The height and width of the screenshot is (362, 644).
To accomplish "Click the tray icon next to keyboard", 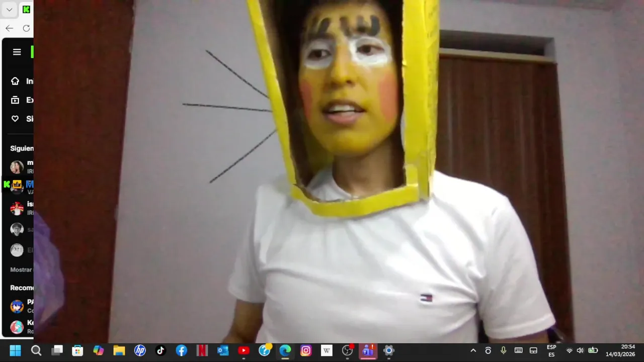I will pos(534,350).
